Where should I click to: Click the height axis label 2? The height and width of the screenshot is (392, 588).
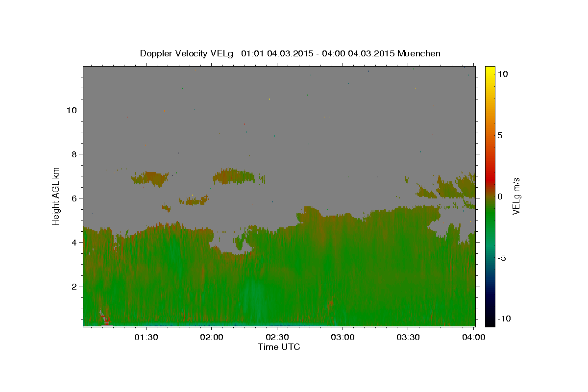click(73, 286)
